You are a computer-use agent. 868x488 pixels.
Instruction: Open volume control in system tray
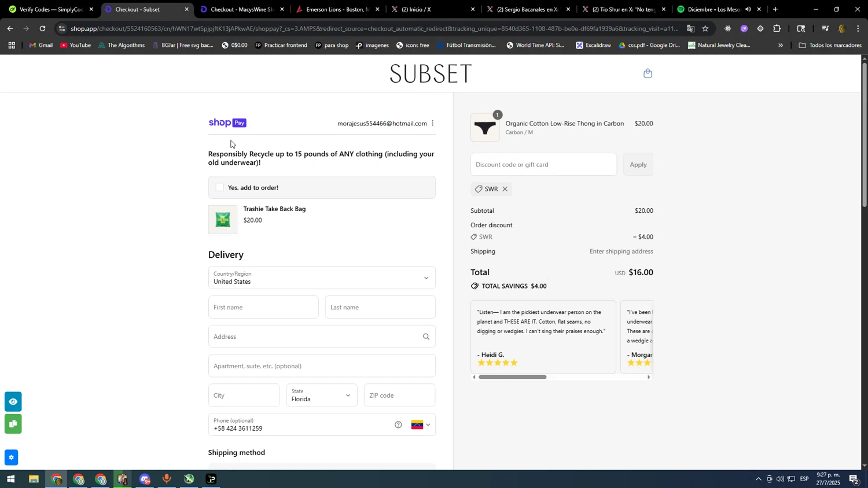pos(780,479)
